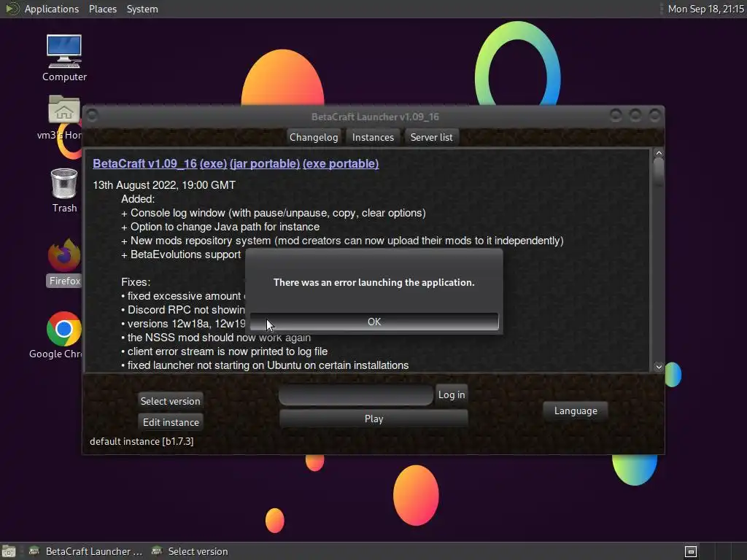Image resolution: width=747 pixels, height=560 pixels.
Task: Click the BetaEvolutions support changelog line
Action: point(181,254)
